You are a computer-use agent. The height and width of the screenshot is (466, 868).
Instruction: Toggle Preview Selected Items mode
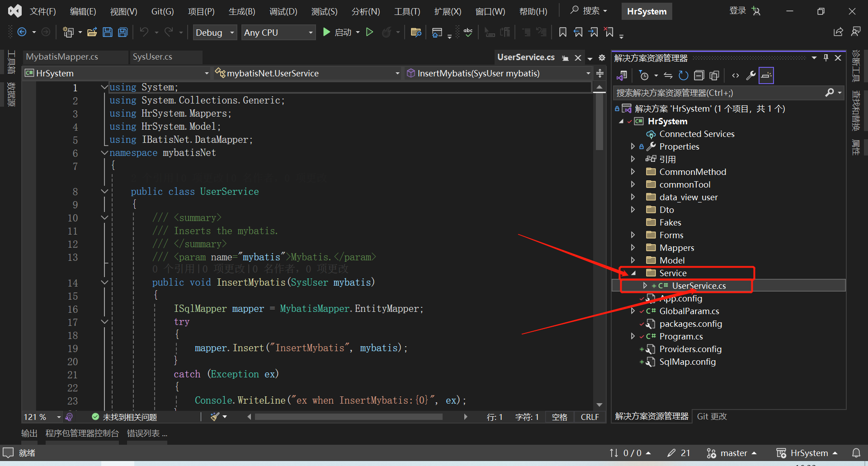point(766,75)
